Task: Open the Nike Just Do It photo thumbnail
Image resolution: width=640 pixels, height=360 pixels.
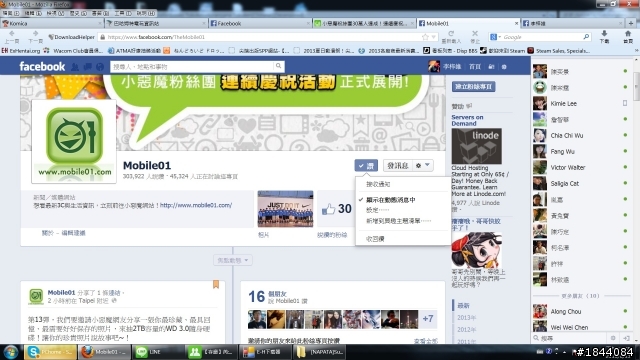Action: 285,209
